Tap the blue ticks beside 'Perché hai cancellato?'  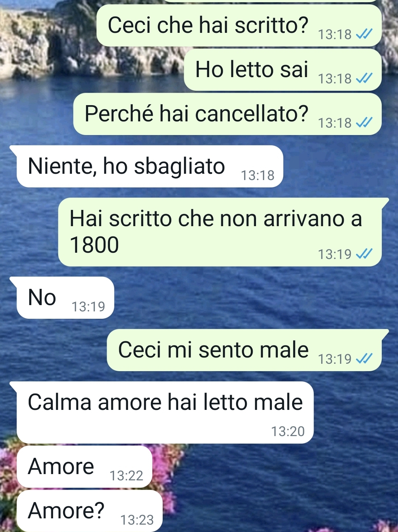364,122
